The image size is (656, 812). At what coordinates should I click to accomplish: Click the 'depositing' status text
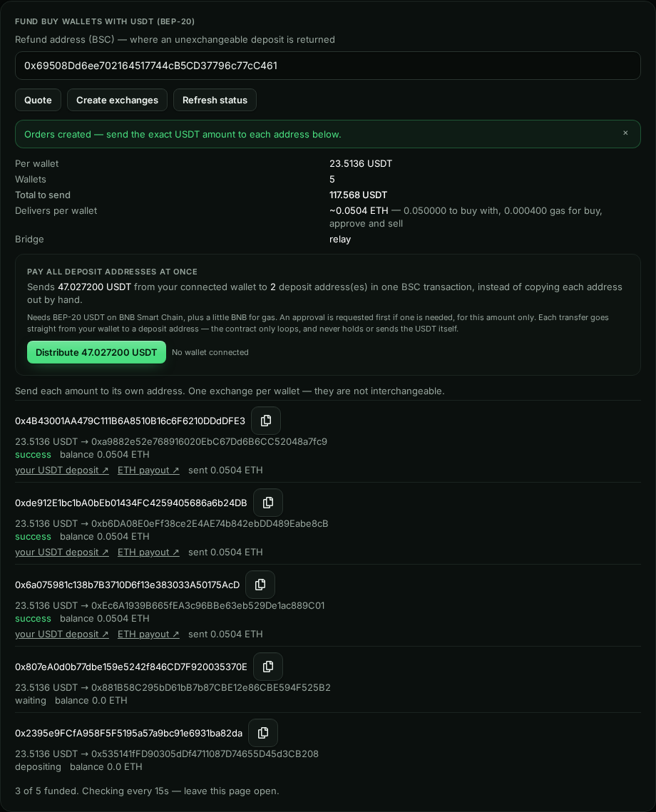pyautogui.click(x=38, y=767)
